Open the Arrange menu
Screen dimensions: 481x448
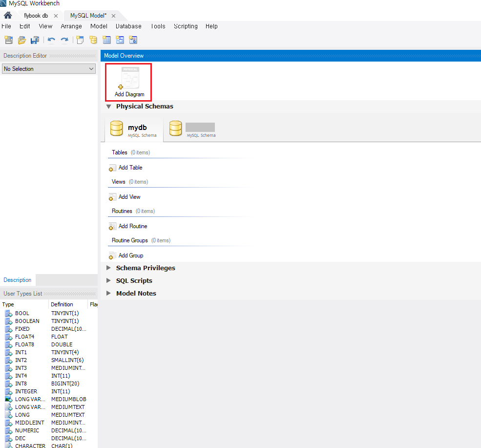pos(71,26)
